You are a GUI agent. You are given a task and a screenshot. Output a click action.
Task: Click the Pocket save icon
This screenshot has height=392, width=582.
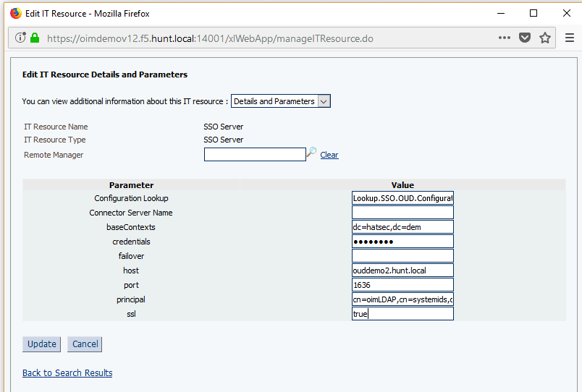(525, 38)
